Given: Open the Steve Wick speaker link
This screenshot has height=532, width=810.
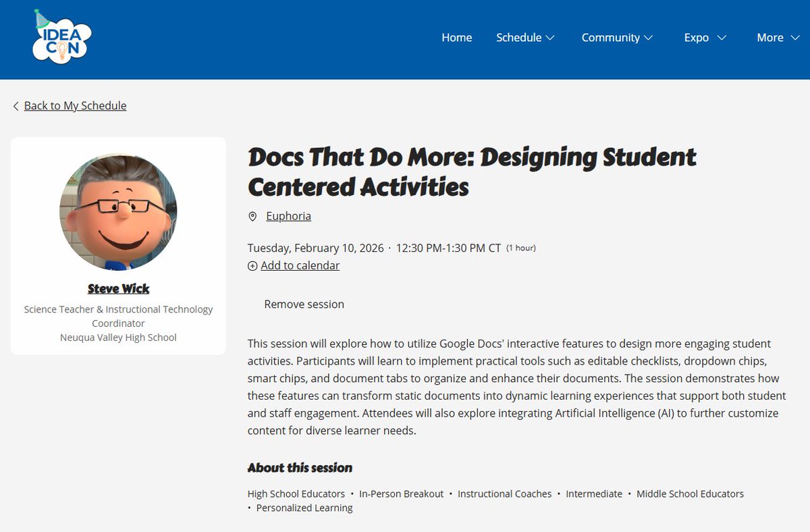Looking at the screenshot, I should (118, 289).
